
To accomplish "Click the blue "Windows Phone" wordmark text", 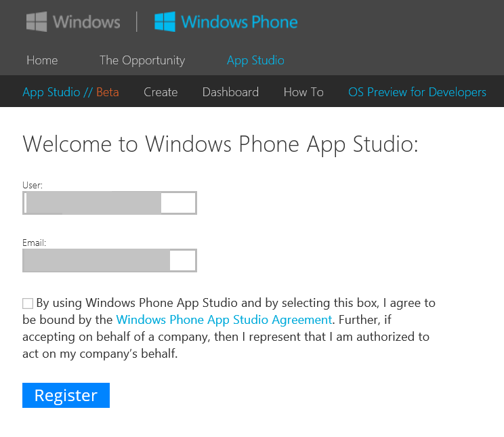I will pos(239,22).
